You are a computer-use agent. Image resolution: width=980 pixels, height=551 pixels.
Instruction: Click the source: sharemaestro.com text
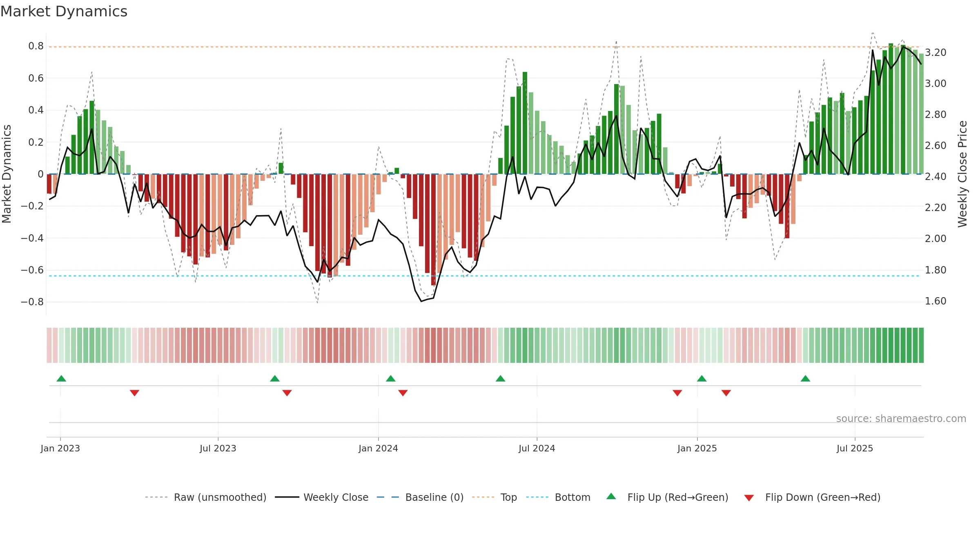901,418
